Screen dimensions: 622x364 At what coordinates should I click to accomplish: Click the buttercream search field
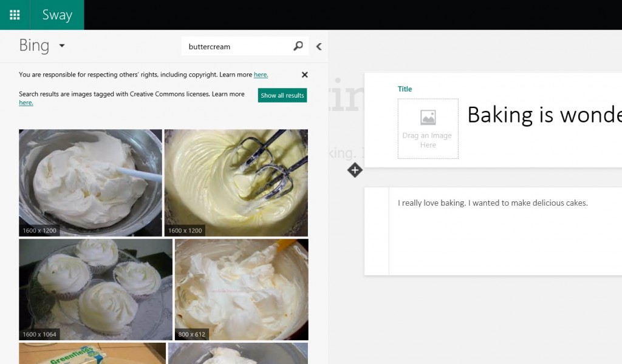tap(237, 47)
